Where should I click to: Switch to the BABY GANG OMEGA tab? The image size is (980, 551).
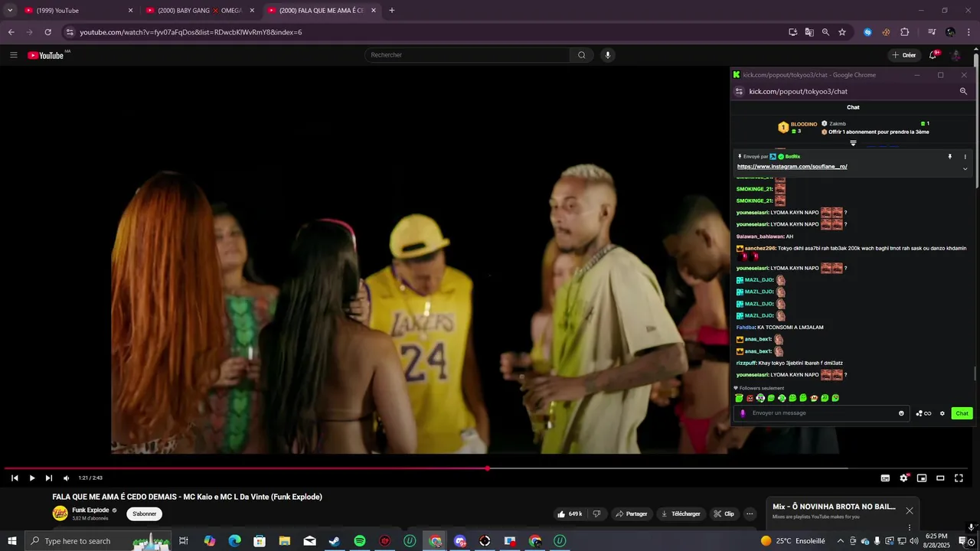201,11
